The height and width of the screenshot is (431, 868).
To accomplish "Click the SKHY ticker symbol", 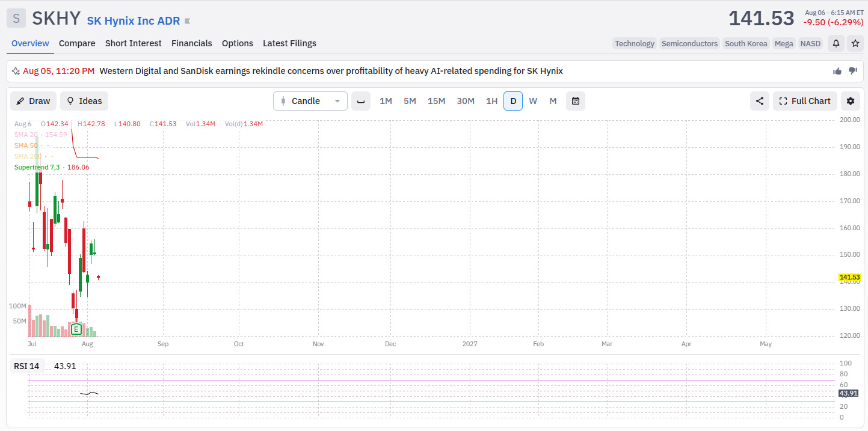I will pos(56,19).
